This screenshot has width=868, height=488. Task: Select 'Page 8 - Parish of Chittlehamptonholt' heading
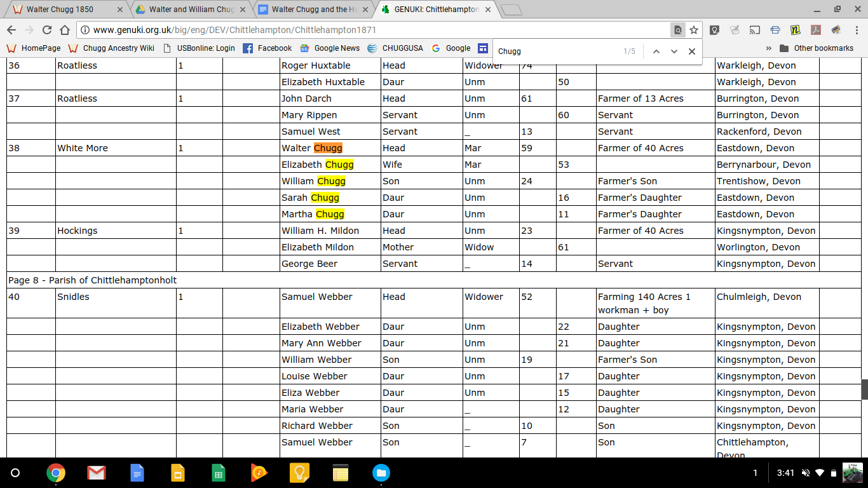[93, 280]
